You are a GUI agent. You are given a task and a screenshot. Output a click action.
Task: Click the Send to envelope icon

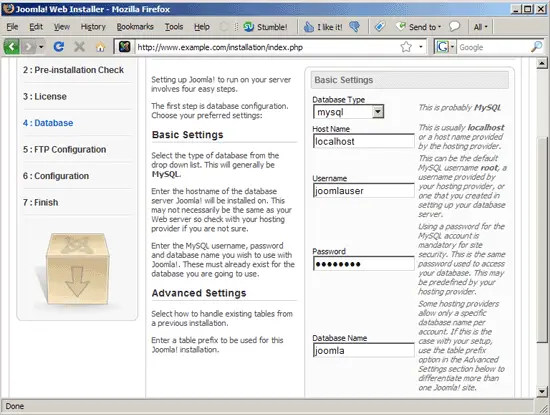[401, 27]
